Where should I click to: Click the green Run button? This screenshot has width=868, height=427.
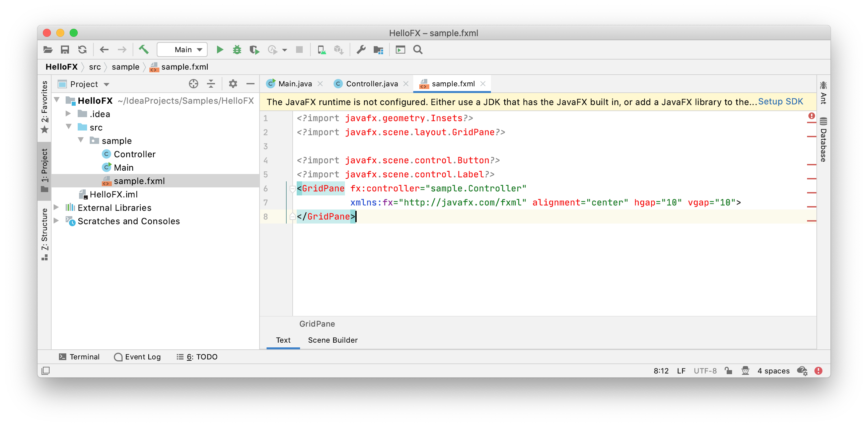(x=220, y=50)
